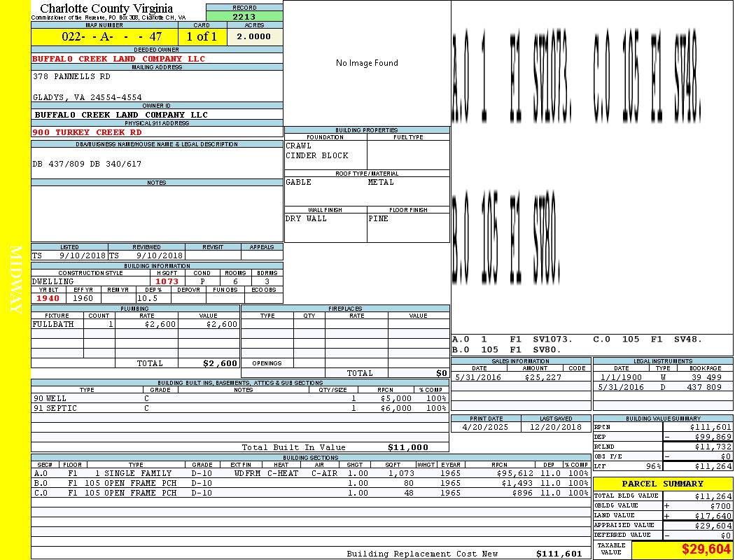Click the No Image Found placeholder
This screenshot has height=560, width=735.
(x=367, y=63)
